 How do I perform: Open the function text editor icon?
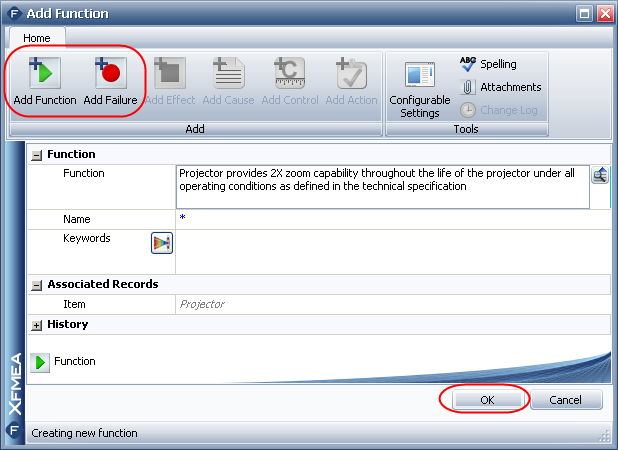(600, 175)
